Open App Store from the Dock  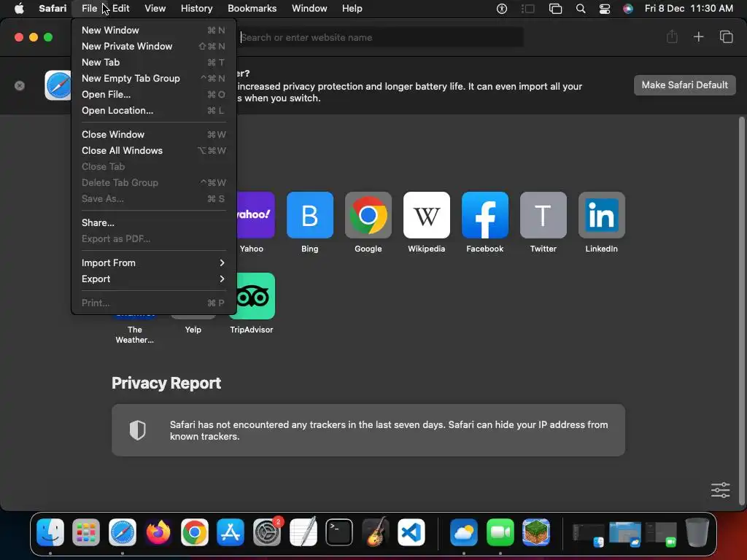click(x=231, y=532)
